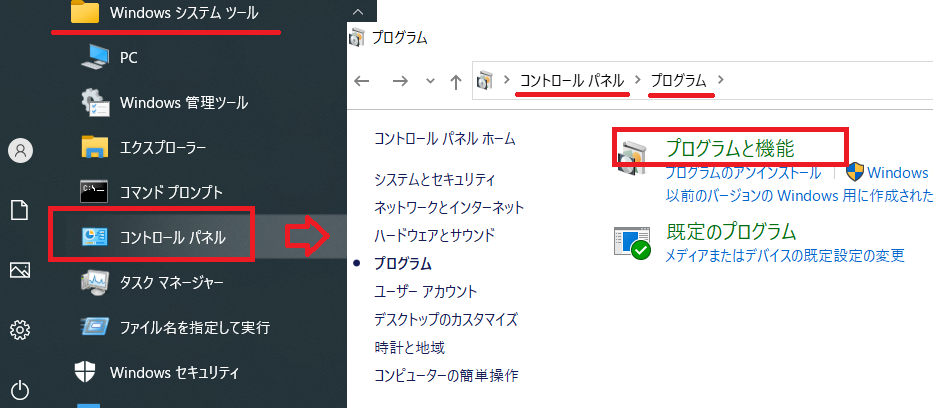
Task: Launch タスク マネージャー icon
Action: click(95, 282)
